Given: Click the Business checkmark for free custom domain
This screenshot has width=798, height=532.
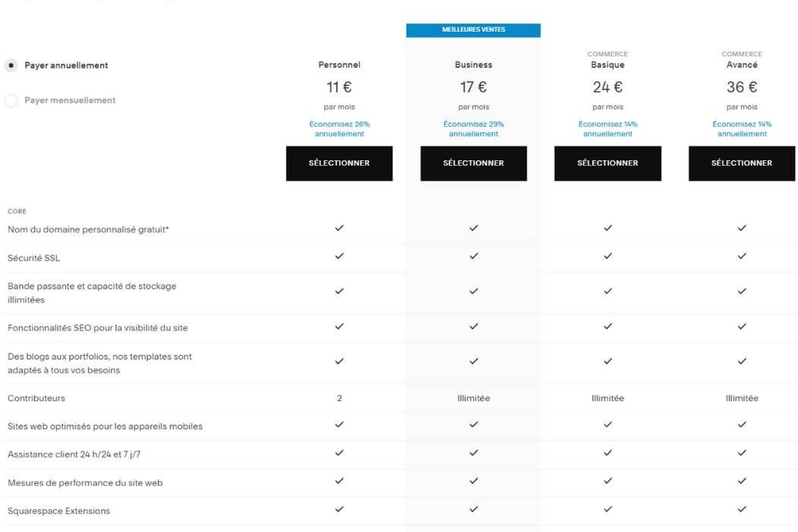Looking at the screenshot, I should (473, 227).
